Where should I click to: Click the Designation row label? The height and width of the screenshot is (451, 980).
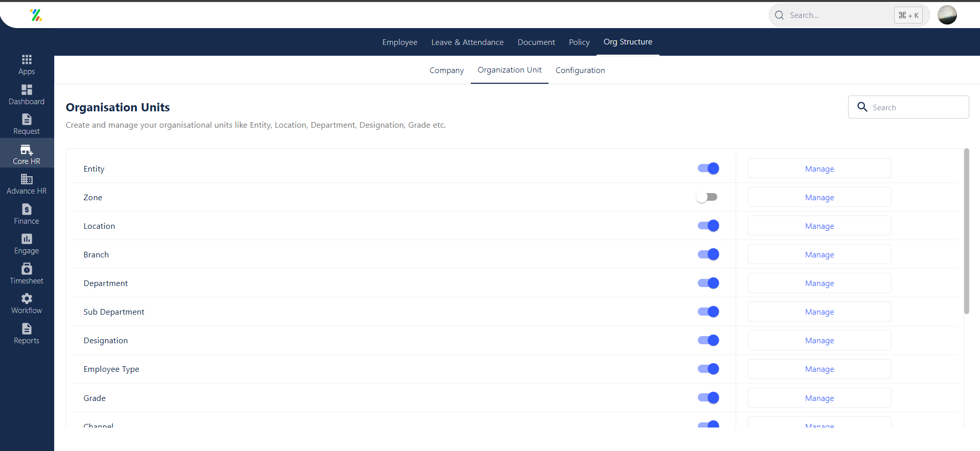click(106, 341)
